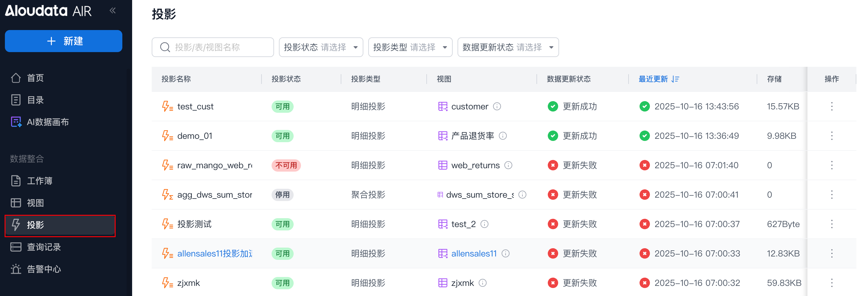
Task: Click the sort icon in 最近更新 column
Action: pos(675,79)
